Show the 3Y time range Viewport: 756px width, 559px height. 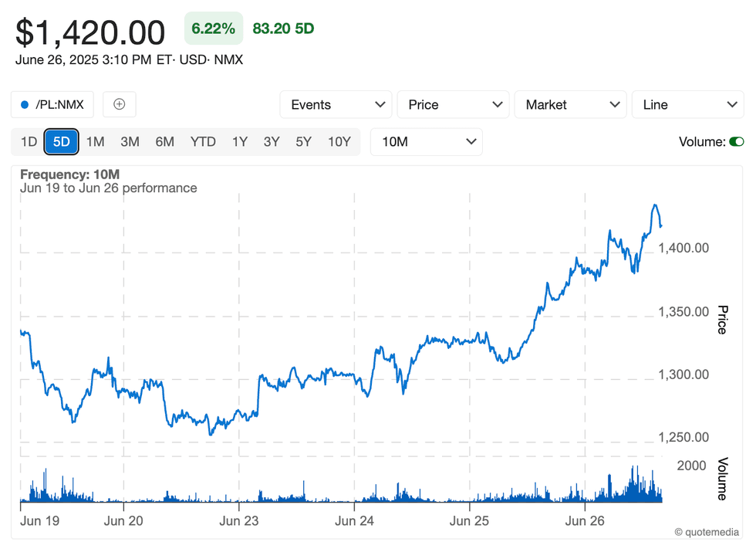pos(272,141)
